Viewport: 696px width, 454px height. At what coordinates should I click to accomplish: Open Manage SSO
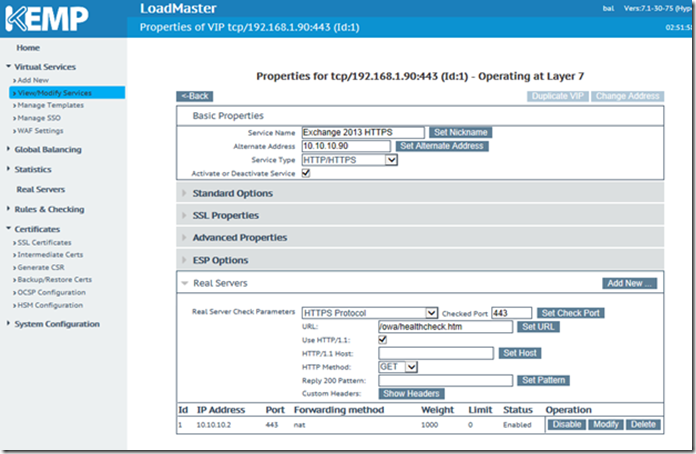point(39,118)
